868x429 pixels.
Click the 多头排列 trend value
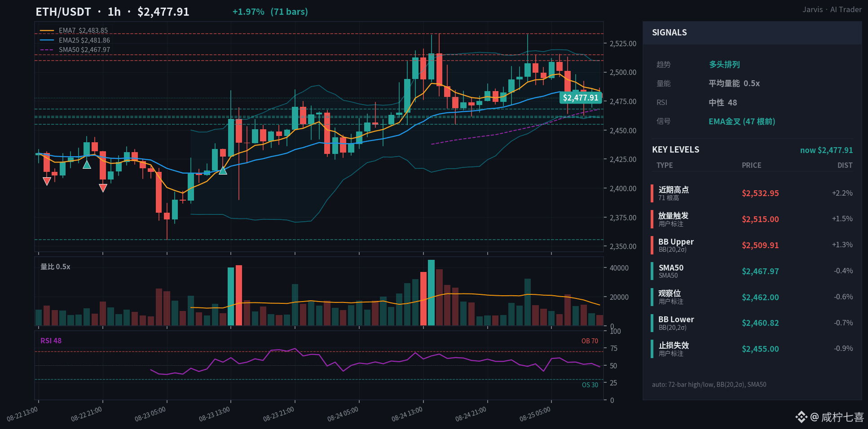point(724,65)
